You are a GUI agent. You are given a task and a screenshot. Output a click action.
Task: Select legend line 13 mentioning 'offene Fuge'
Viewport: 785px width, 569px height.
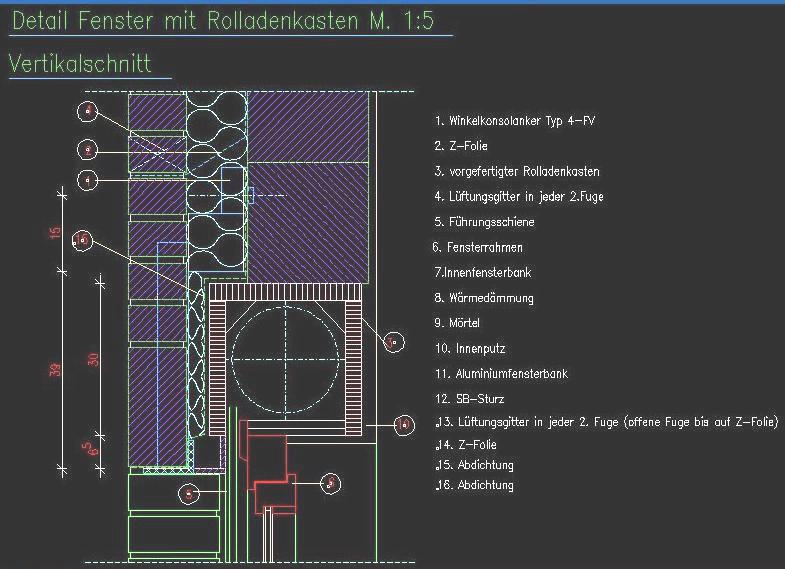tap(607, 422)
